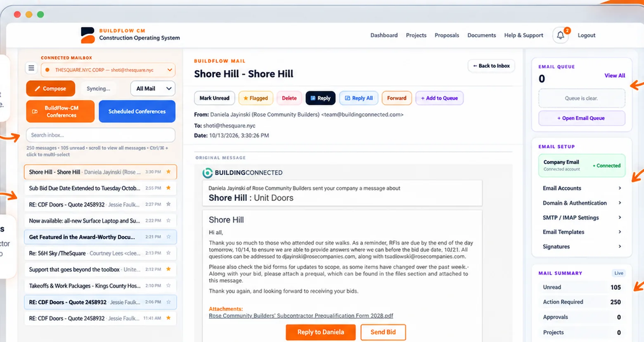Image resolution: width=644 pixels, height=342 pixels.
Task: Click Logout in the top bar
Action: (x=586, y=35)
